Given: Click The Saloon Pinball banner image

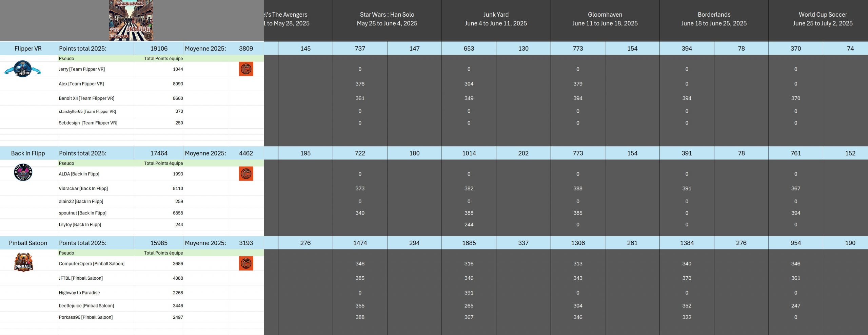Looking at the screenshot, I should 131,20.
